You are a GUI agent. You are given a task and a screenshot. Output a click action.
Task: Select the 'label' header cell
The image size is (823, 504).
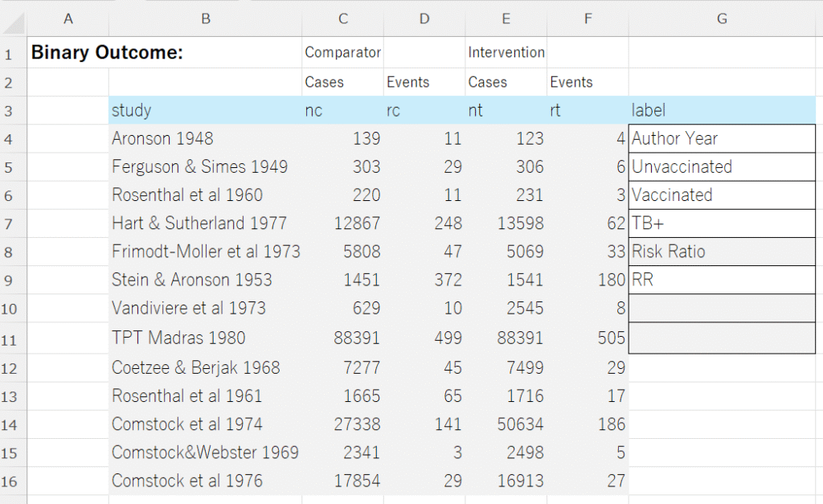click(x=722, y=110)
